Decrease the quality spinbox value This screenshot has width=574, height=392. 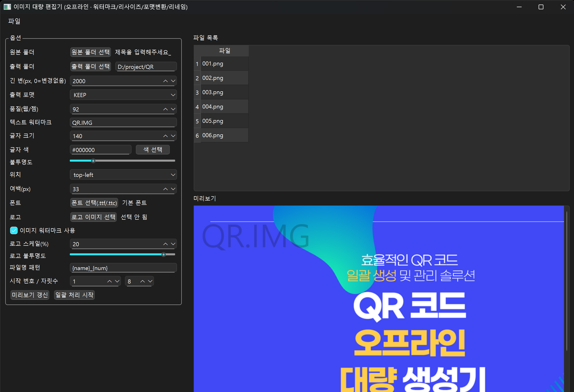point(173,109)
